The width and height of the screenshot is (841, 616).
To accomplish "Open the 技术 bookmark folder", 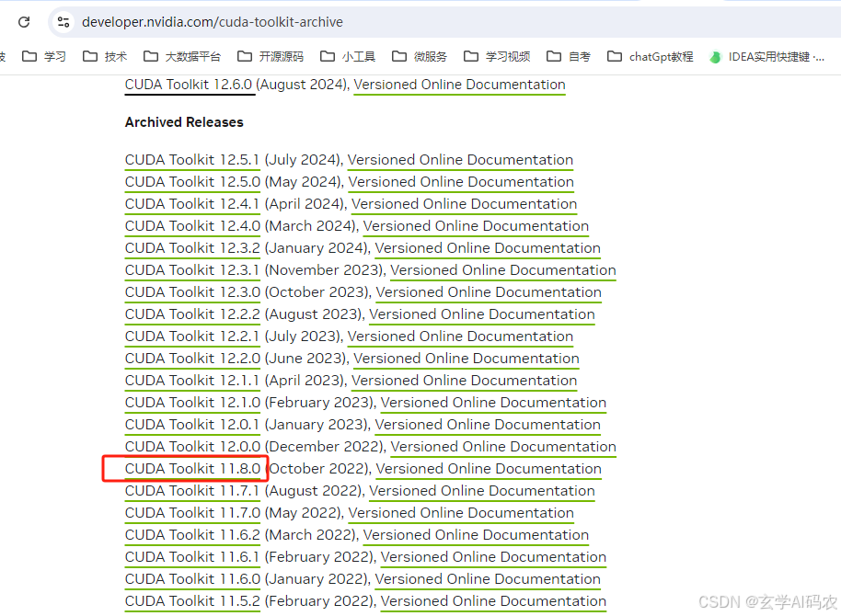I will pos(105,56).
